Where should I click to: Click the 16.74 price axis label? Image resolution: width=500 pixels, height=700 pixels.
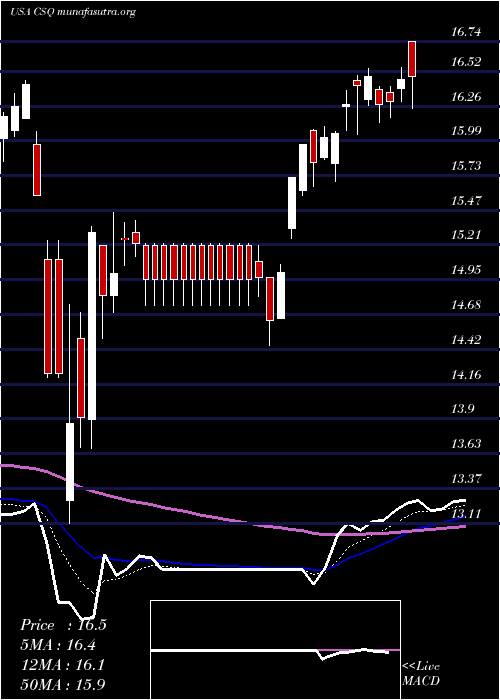pos(467,31)
